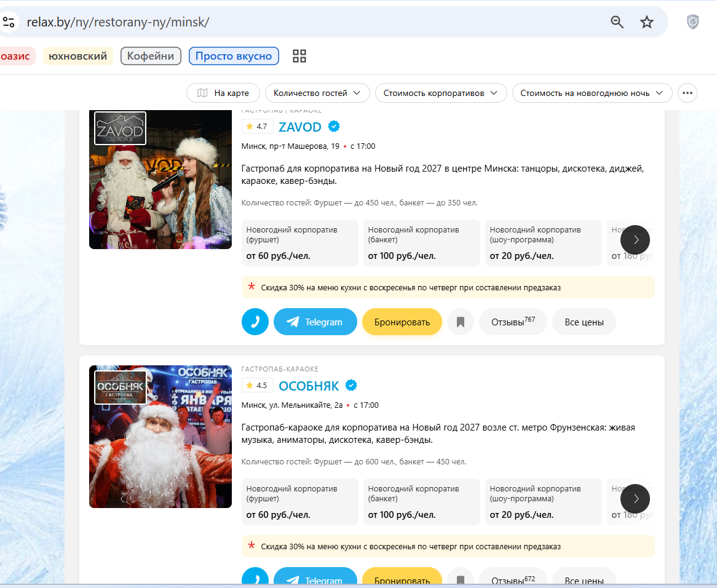Click 'ГАСТРОПАБ-КАРАОКЕ' category label
Image resolution: width=717 pixels, height=588 pixels.
(280, 369)
